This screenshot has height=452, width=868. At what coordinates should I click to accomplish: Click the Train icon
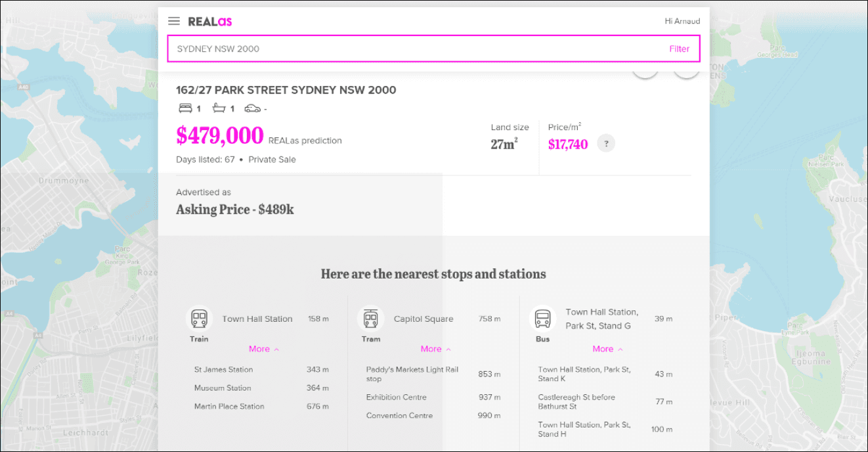click(199, 319)
